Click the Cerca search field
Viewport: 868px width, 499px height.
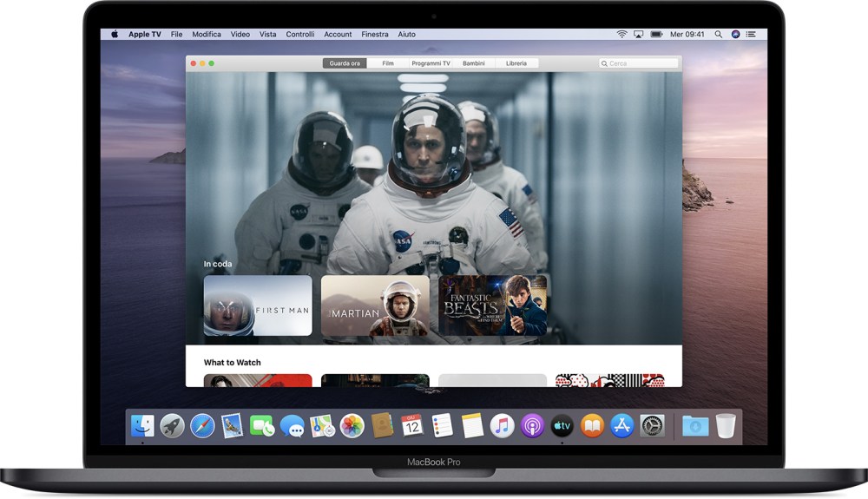coord(638,63)
